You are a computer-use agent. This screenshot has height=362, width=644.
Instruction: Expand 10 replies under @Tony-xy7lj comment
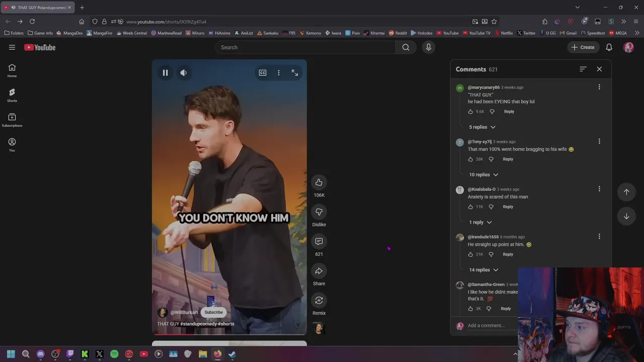484,175
